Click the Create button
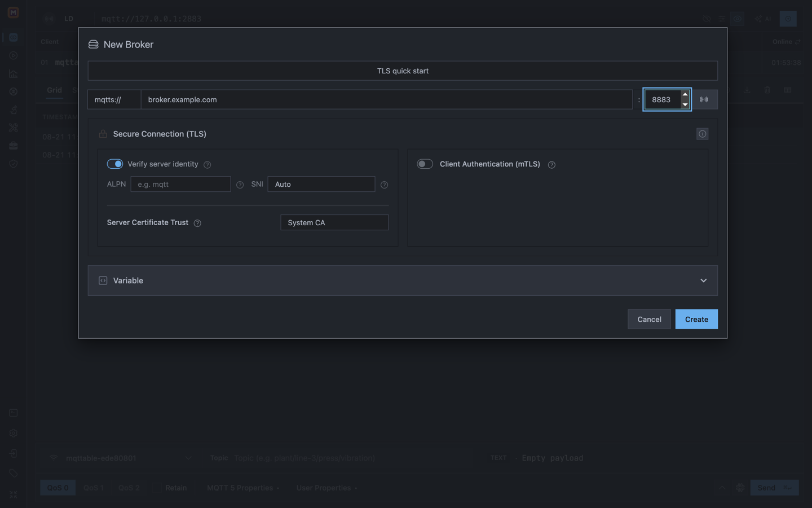Screen dimensions: 812x508 pos(696,319)
